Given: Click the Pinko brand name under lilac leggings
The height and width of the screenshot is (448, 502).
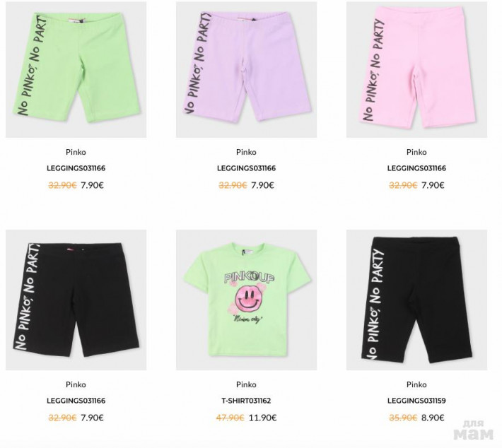Looking at the screenshot, I should click(246, 152).
